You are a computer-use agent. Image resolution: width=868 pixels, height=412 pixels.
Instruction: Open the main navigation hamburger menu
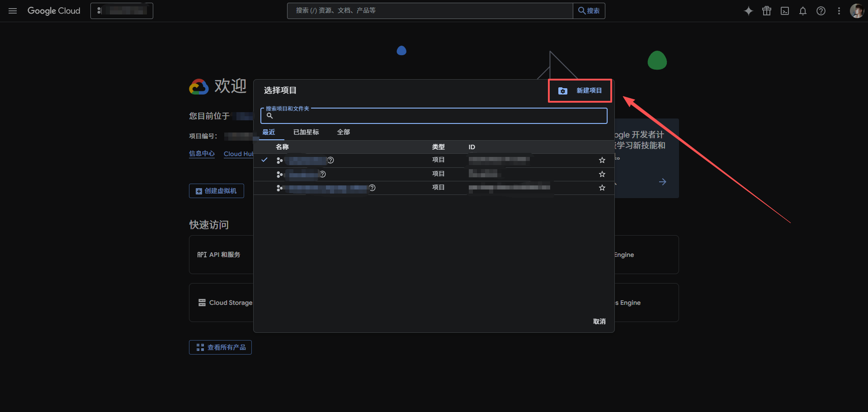pyautogui.click(x=13, y=11)
